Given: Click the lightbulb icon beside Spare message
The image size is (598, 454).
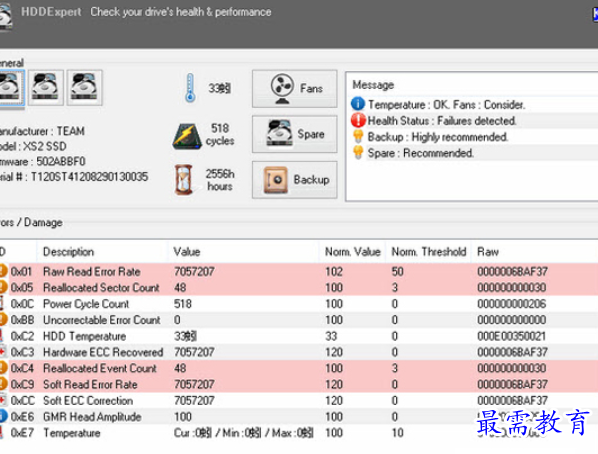Looking at the screenshot, I should 358,152.
